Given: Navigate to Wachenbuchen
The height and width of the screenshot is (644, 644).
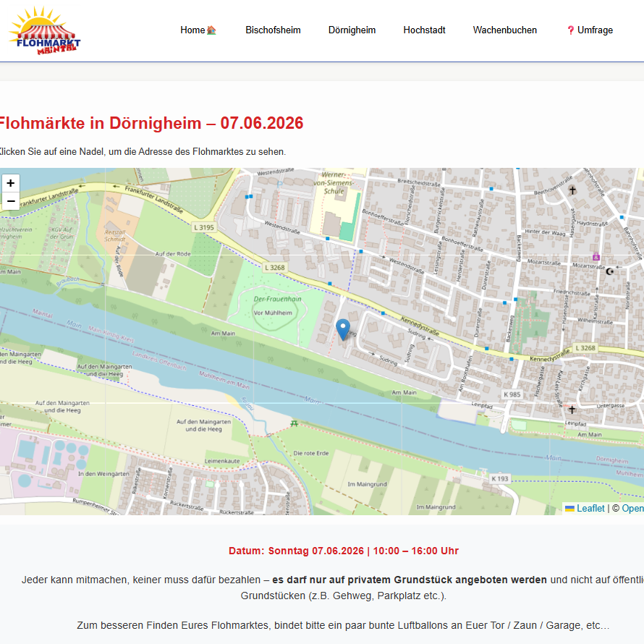Looking at the screenshot, I should point(505,30).
